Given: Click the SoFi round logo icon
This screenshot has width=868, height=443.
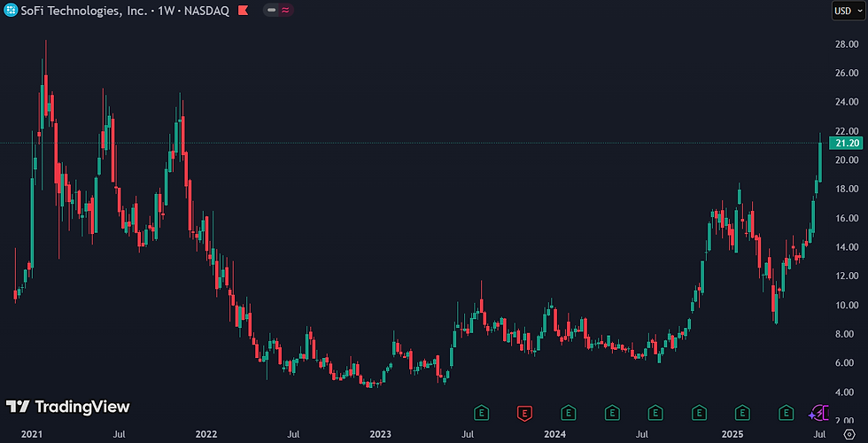Looking at the screenshot, I should (x=11, y=10).
